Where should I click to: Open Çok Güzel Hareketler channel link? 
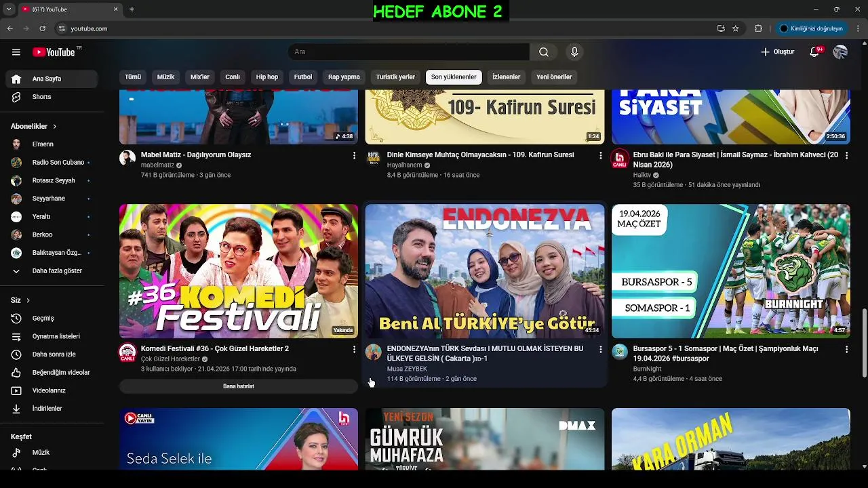click(x=170, y=359)
